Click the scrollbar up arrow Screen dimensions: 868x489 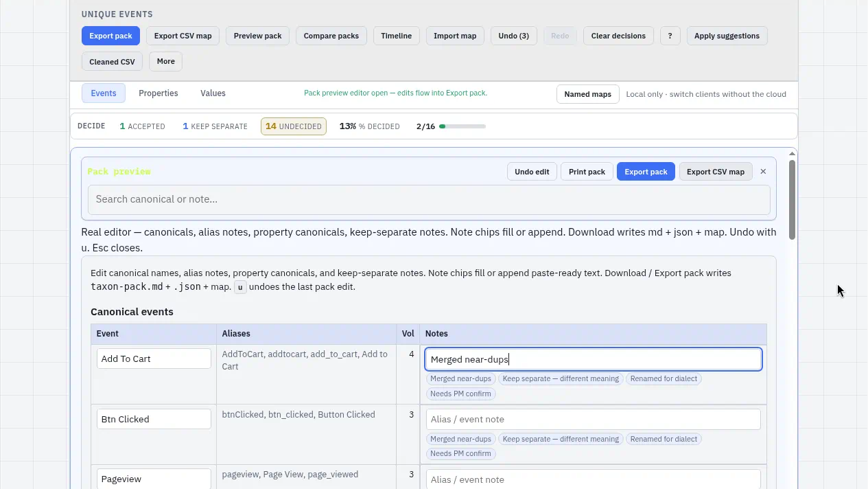click(x=793, y=154)
